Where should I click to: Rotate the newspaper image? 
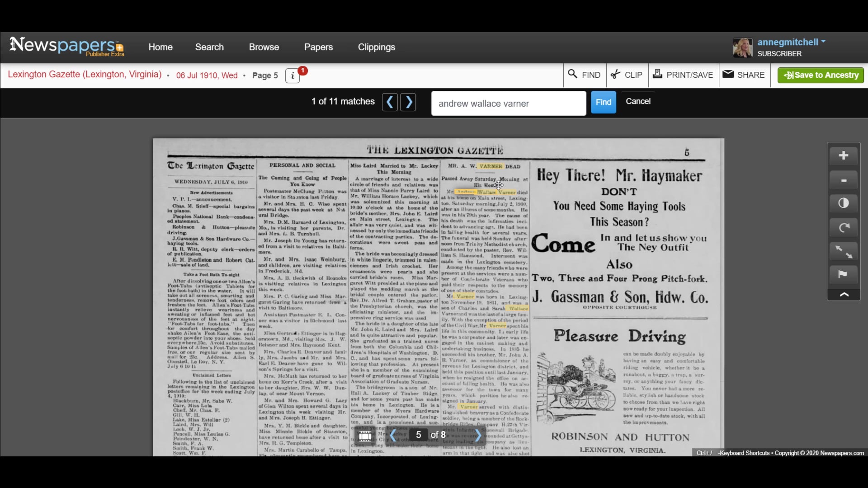pyautogui.click(x=844, y=227)
